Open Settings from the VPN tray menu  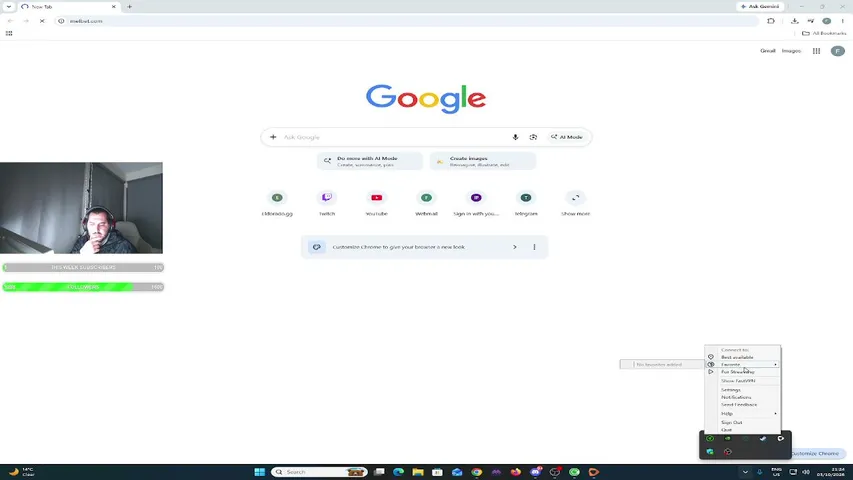pos(743,390)
